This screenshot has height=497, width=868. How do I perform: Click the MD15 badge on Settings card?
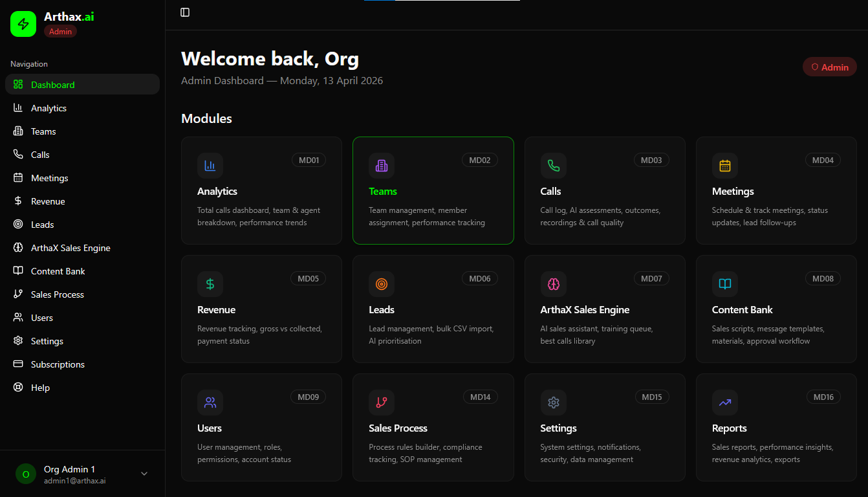coord(651,397)
